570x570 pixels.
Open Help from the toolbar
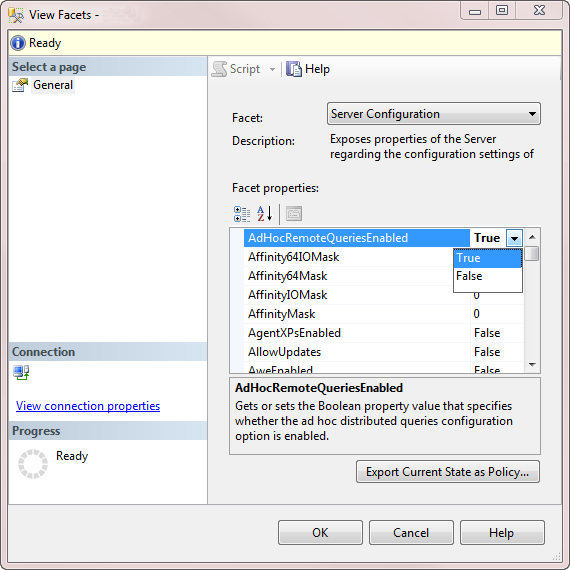tap(308, 69)
